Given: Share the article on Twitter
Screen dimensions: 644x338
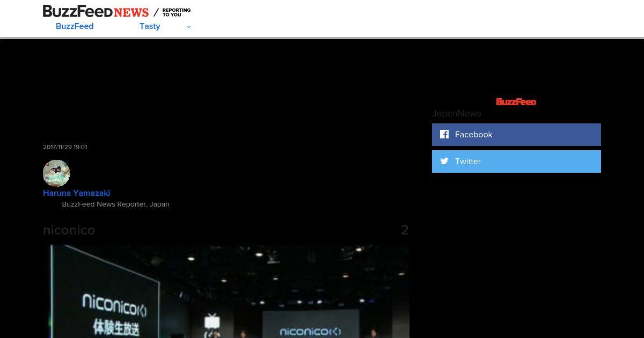Looking at the screenshot, I should coord(516,161).
